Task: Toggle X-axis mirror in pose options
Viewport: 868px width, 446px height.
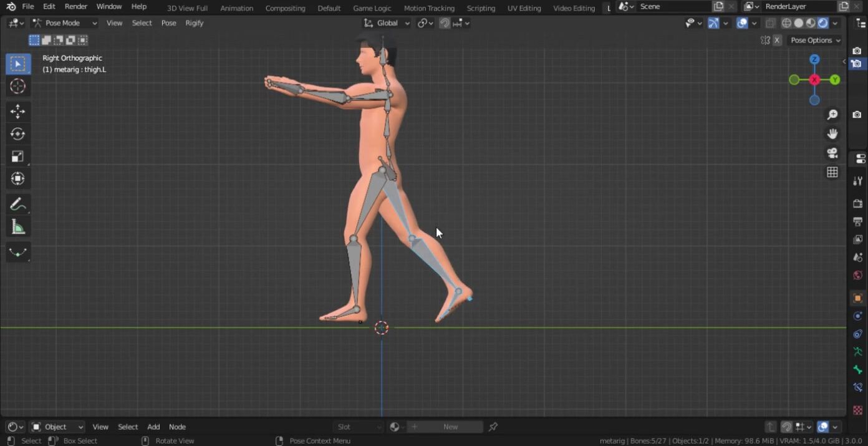Action: (777, 41)
